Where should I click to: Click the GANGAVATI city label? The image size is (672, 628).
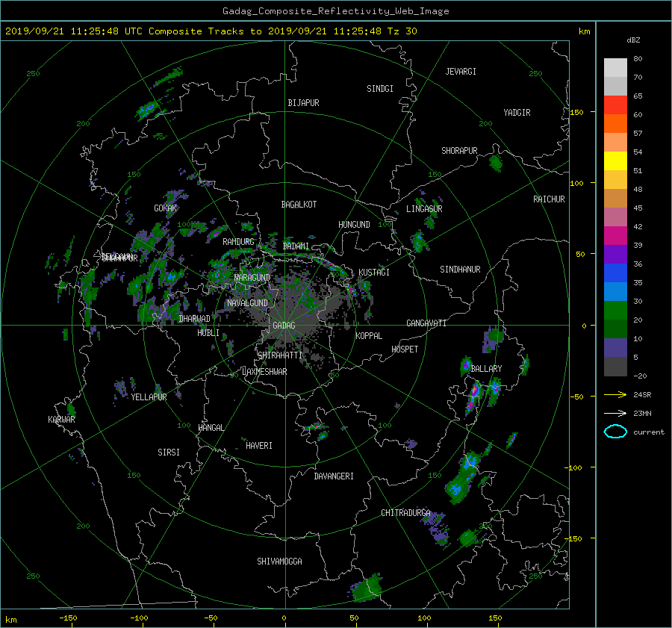click(x=426, y=323)
